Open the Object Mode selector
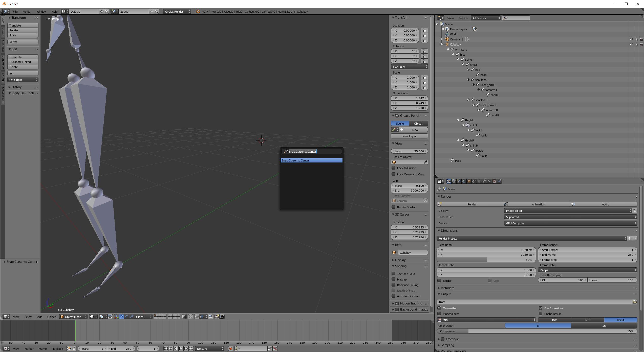 point(73,317)
